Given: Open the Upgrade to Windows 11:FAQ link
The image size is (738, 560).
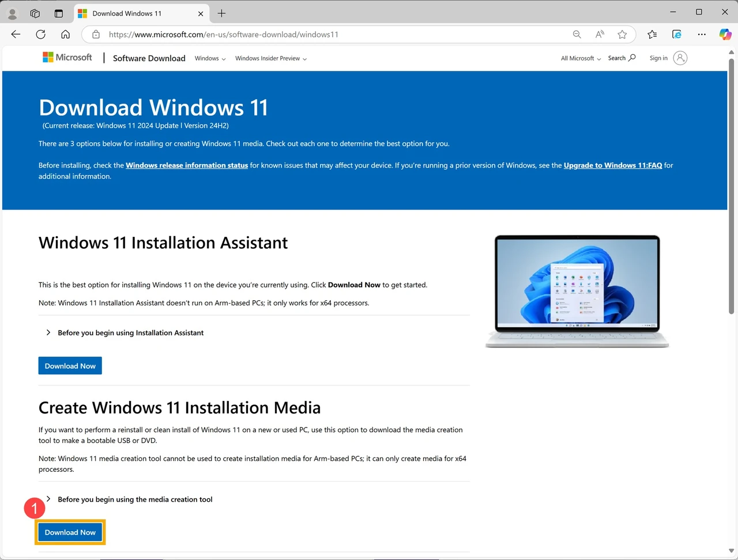Looking at the screenshot, I should (613, 165).
